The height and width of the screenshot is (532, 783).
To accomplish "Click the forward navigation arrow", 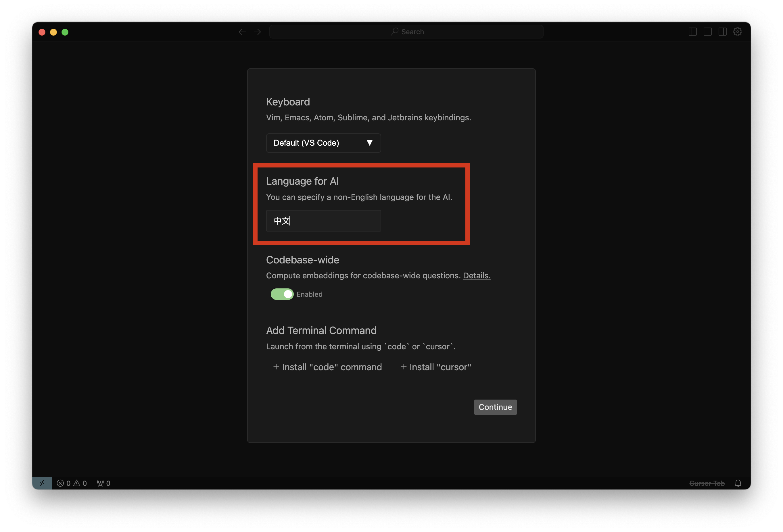I will [257, 32].
